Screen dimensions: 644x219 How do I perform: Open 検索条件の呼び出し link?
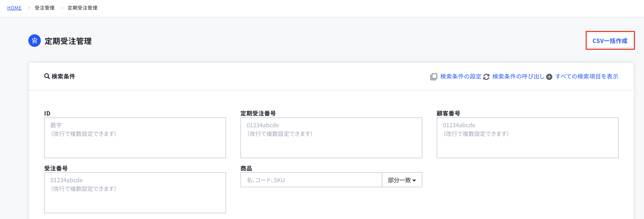[x=518, y=76]
